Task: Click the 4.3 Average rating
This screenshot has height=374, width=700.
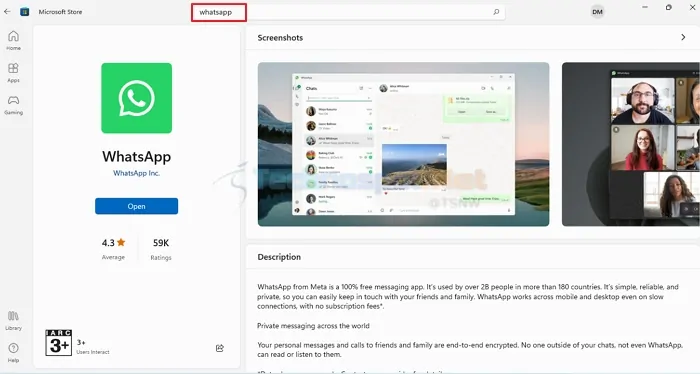Action: (113, 249)
